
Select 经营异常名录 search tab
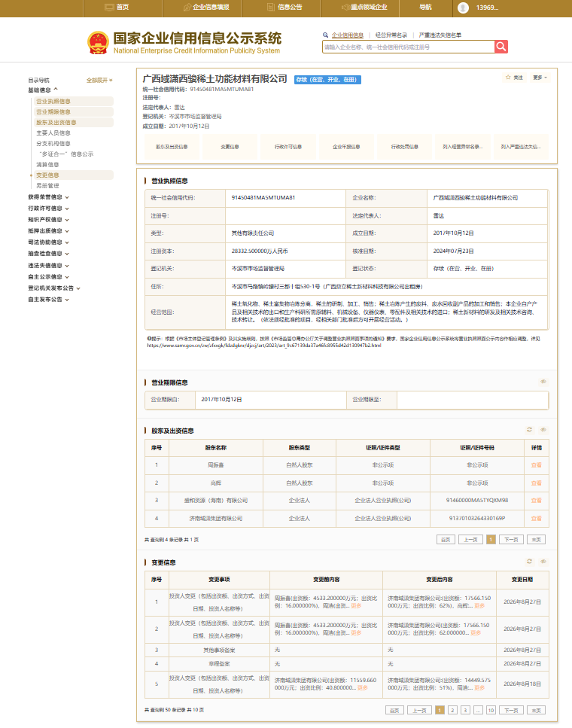391,35
